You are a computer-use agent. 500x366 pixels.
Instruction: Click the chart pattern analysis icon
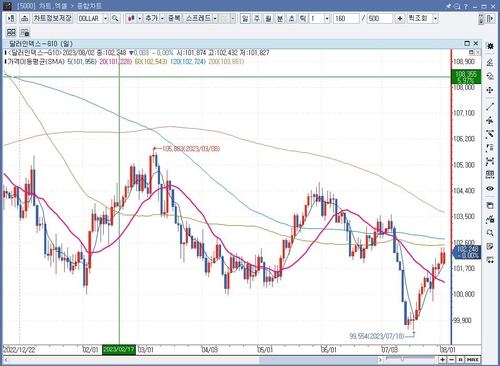coord(490,219)
